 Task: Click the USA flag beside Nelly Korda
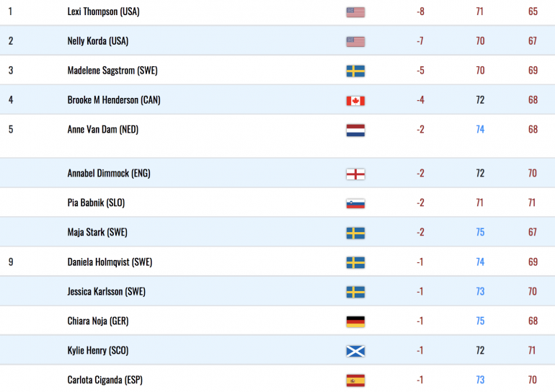pyautogui.click(x=355, y=42)
